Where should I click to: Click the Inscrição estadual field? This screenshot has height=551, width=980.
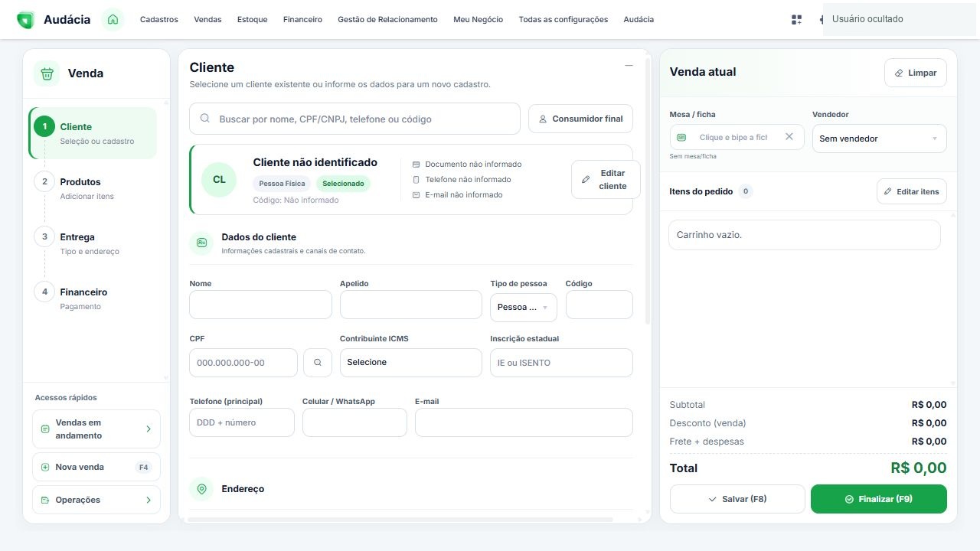(561, 363)
